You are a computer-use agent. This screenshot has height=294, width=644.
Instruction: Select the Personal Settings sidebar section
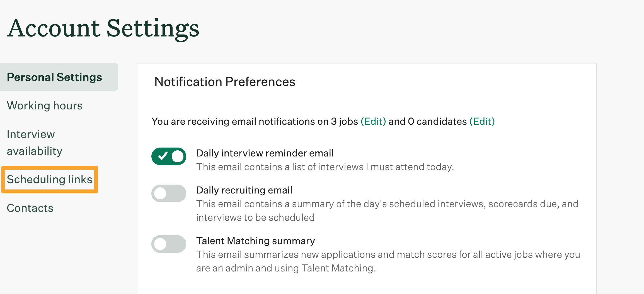point(55,77)
